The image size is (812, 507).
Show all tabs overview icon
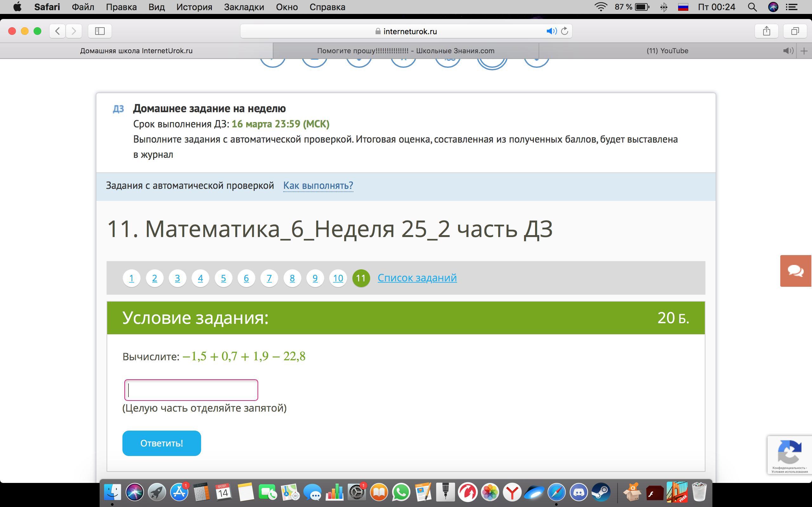pyautogui.click(x=795, y=31)
